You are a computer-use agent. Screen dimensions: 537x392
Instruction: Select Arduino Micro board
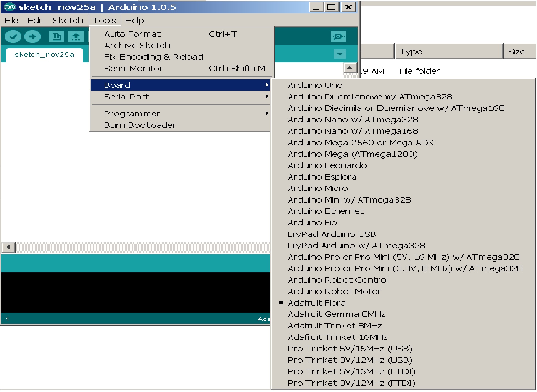tap(403, 189)
